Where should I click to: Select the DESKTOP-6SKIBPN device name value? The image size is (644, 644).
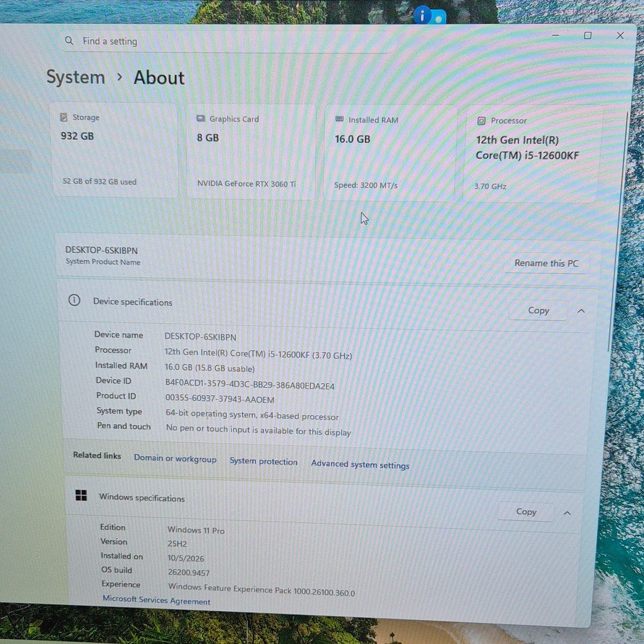click(200, 337)
